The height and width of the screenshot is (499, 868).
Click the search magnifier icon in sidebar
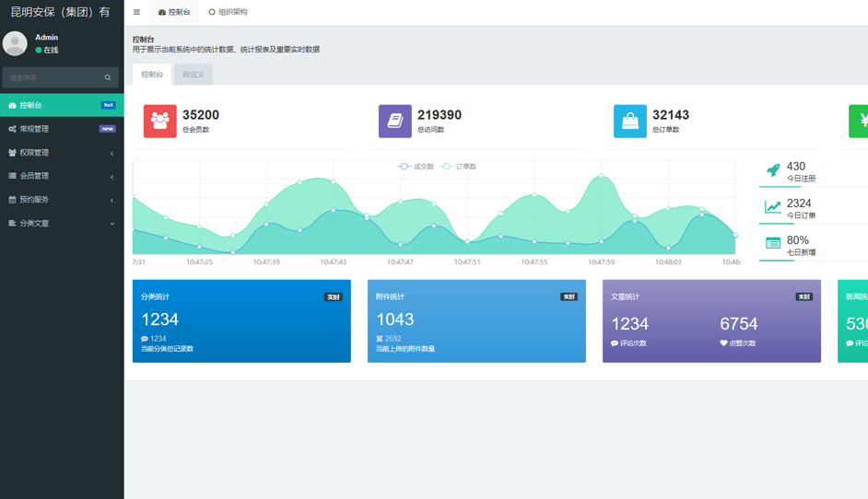108,78
